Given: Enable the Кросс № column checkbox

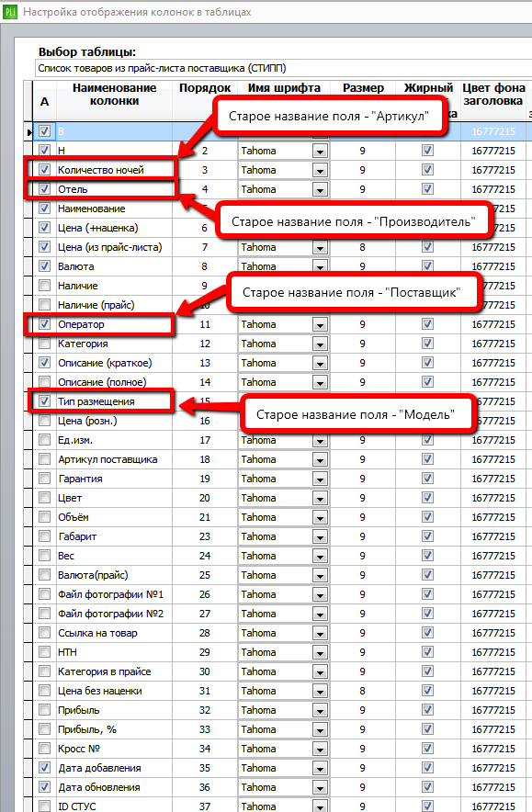Looking at the screenshot, I should click(x=44, y=749).
